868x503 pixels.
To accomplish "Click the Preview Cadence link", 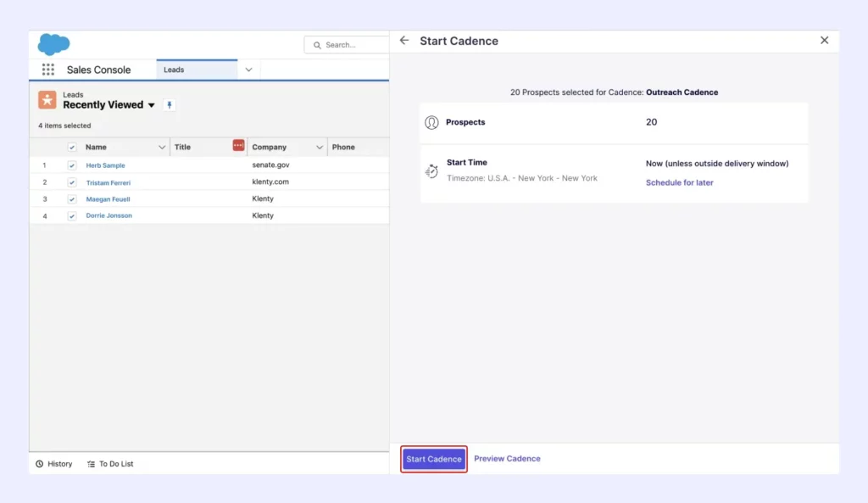I will (x=507, y=458).
